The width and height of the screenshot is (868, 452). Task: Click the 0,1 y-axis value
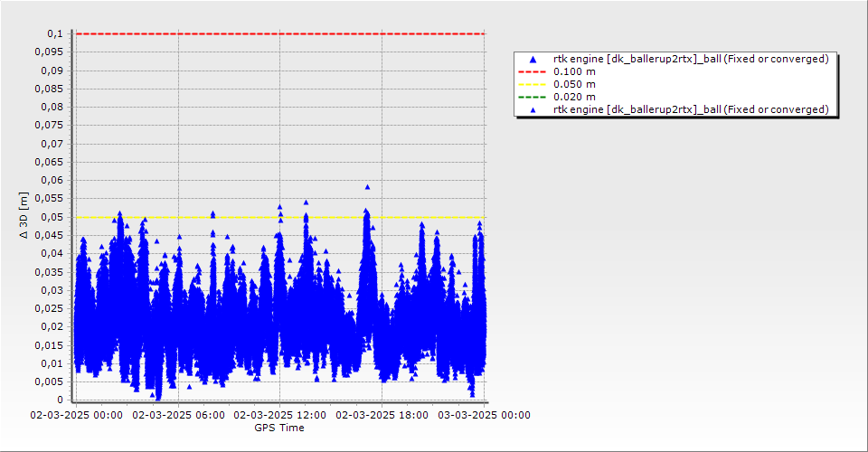(55, 33)
